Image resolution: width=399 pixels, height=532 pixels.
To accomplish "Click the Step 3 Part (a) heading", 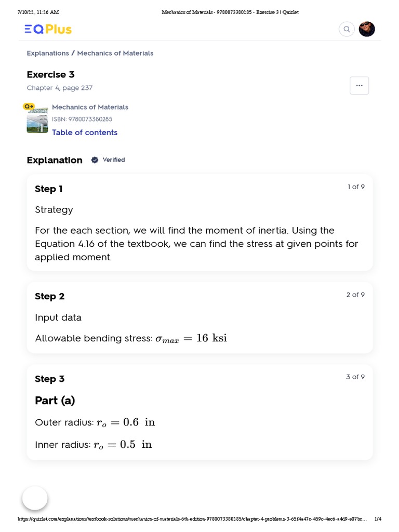I will [x=55, y=401].
